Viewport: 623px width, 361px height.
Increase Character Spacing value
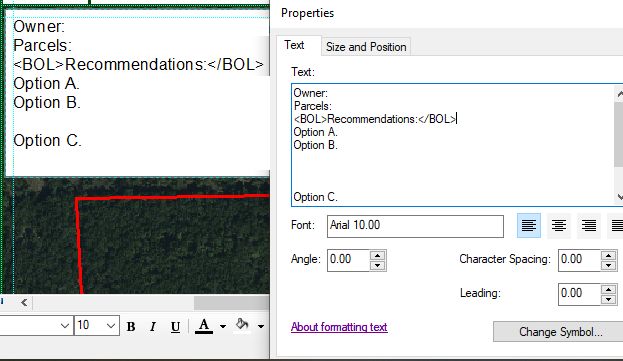(608, 255)
